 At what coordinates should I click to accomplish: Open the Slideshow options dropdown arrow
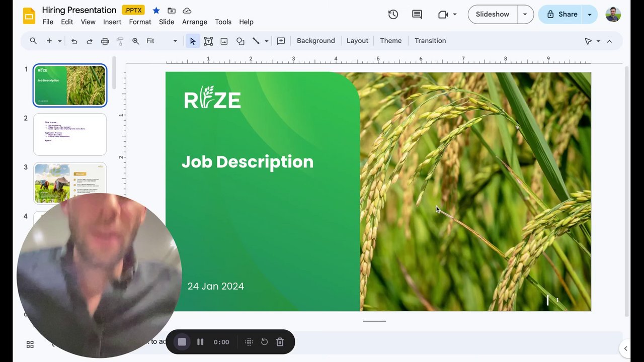coord(525,15)
